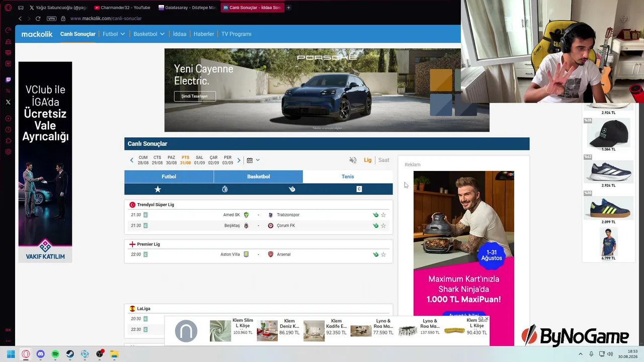Open the Canlı Sonuçlar nav item
The height and width of the screenshot is (362, 644).
77,34
